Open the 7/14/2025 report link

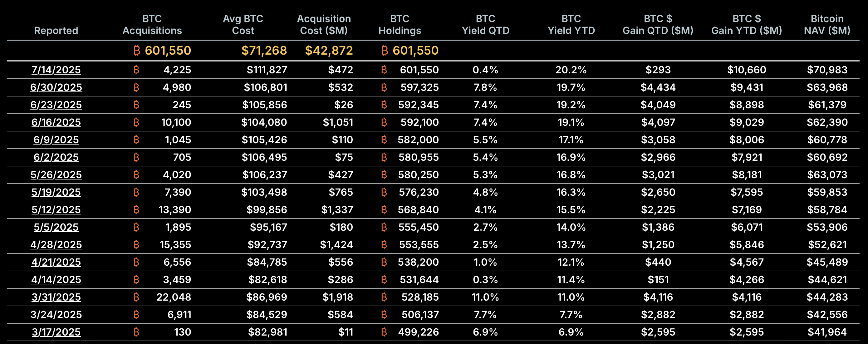pos(56,70)
